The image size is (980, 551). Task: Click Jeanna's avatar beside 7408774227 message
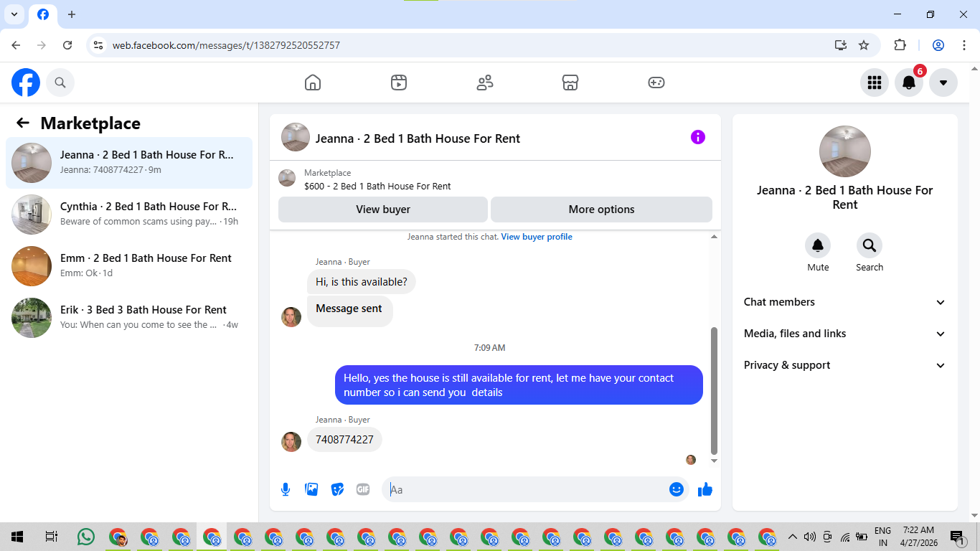tap(291, 442)
